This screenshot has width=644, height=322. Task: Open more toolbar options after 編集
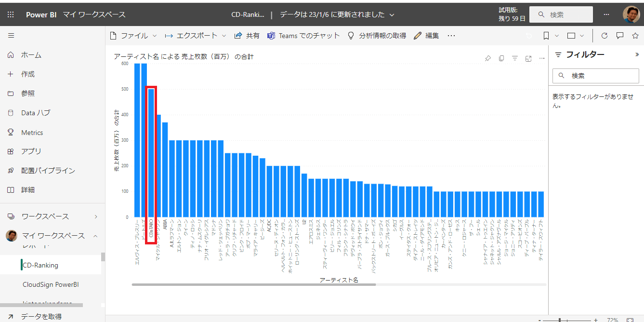(x=451, y=36)
